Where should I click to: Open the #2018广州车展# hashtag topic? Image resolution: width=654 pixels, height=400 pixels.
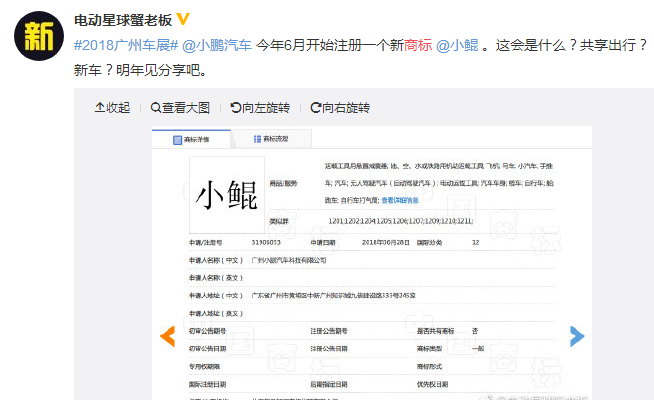tap(126, 45)
